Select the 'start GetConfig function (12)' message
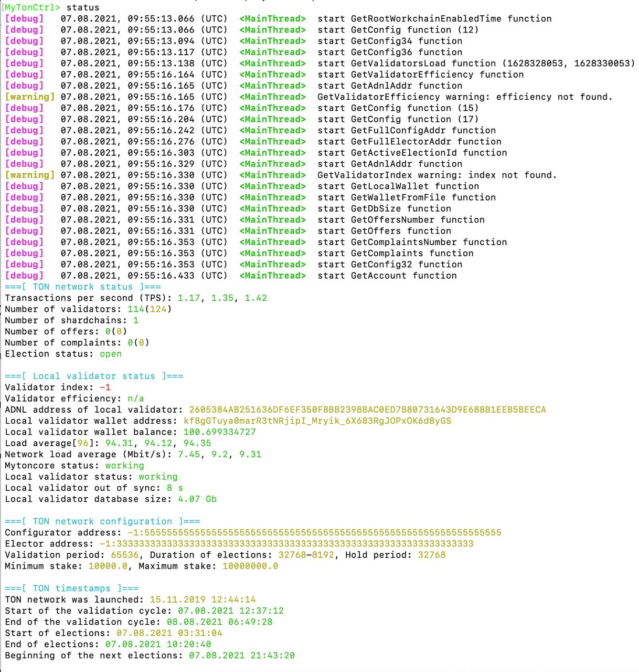 click(398, 29)
